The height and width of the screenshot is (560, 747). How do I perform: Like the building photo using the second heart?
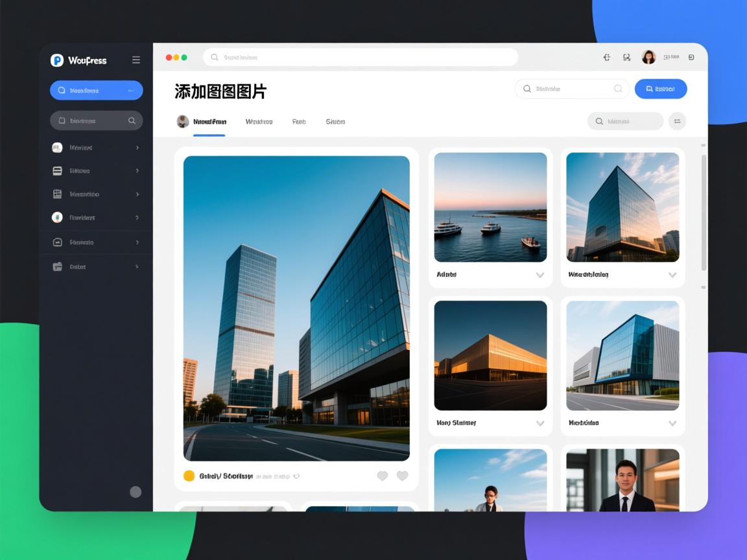point(403,476)
